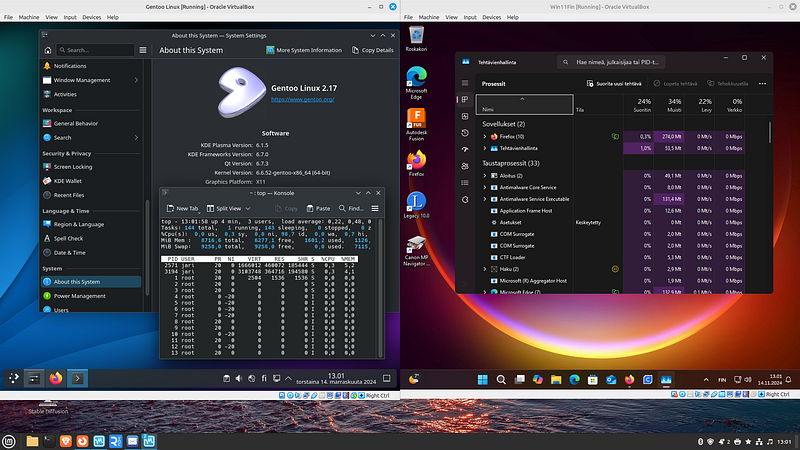Open View menu in Win11Fin VirtualBox window
Screen dimensions: 800x450
point(451,17)
